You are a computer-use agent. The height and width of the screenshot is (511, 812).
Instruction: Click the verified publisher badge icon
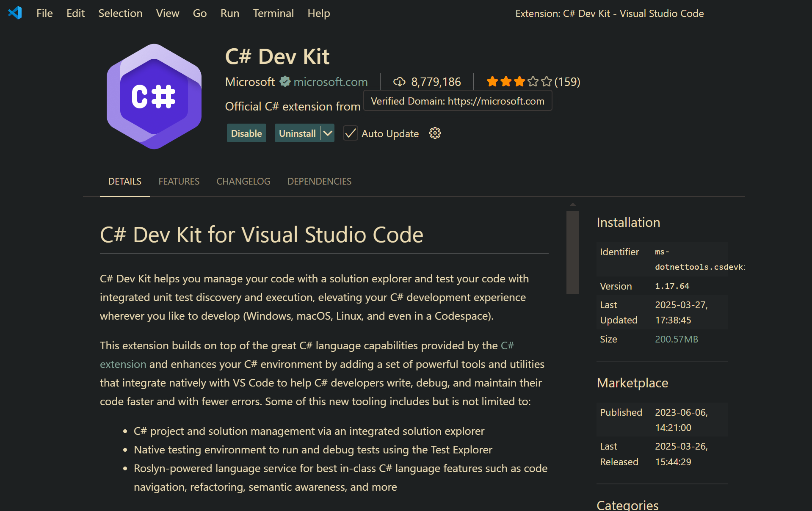pos(285,81)
